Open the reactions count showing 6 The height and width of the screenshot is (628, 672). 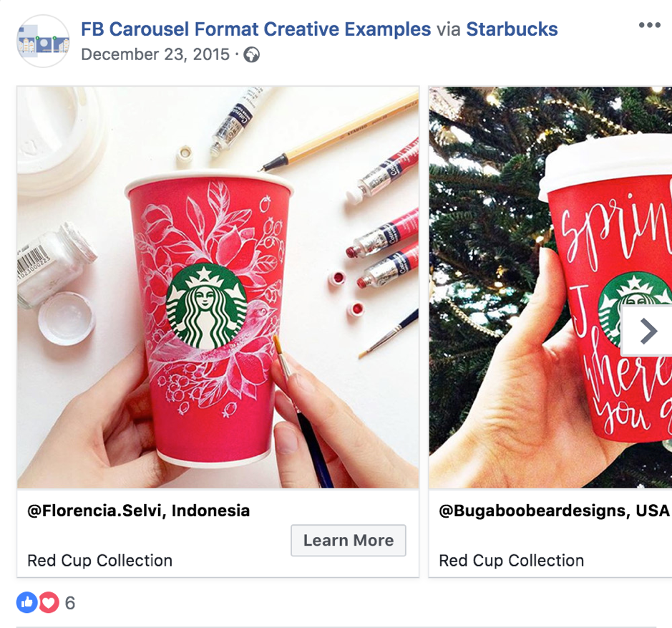pos(69,603)
